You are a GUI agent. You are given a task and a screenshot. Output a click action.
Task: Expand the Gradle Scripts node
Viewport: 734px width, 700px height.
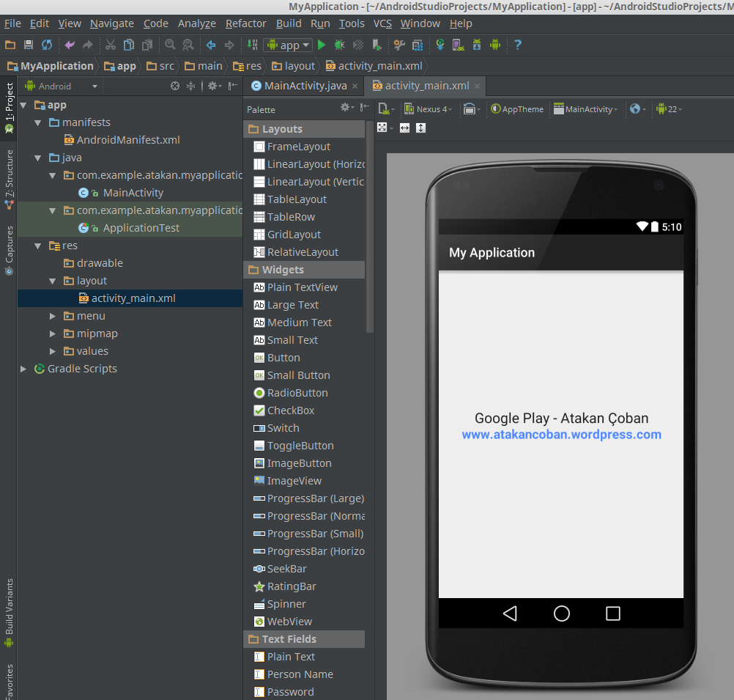tap(23, 369)
